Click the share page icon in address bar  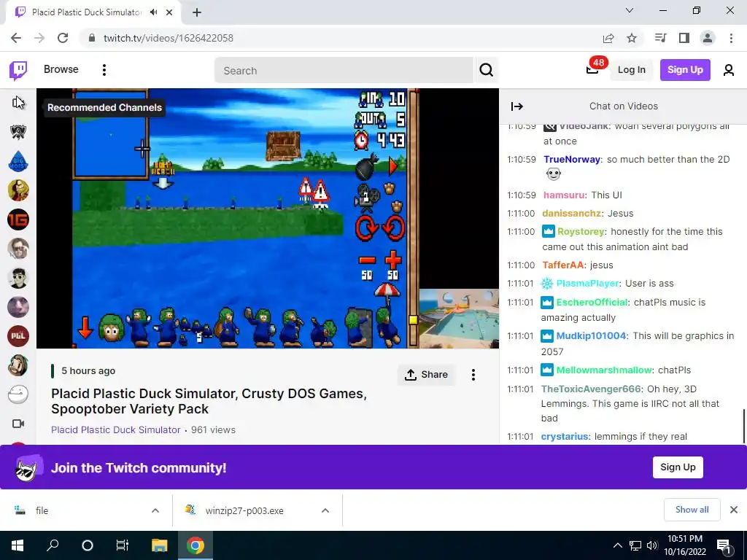[608, 38]
